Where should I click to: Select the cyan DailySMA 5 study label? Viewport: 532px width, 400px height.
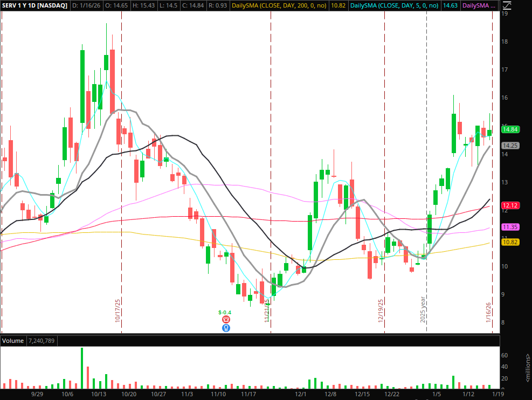click(x=392, y=5)
